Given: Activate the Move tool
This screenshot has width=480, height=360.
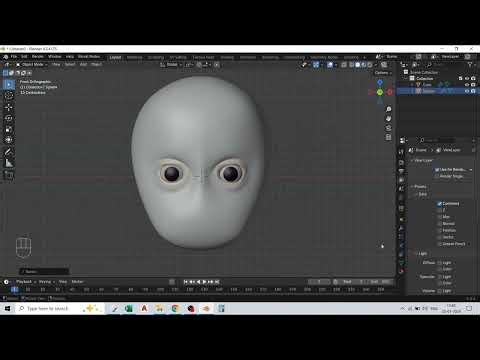Looking at the screenshot, I should 9,107.
